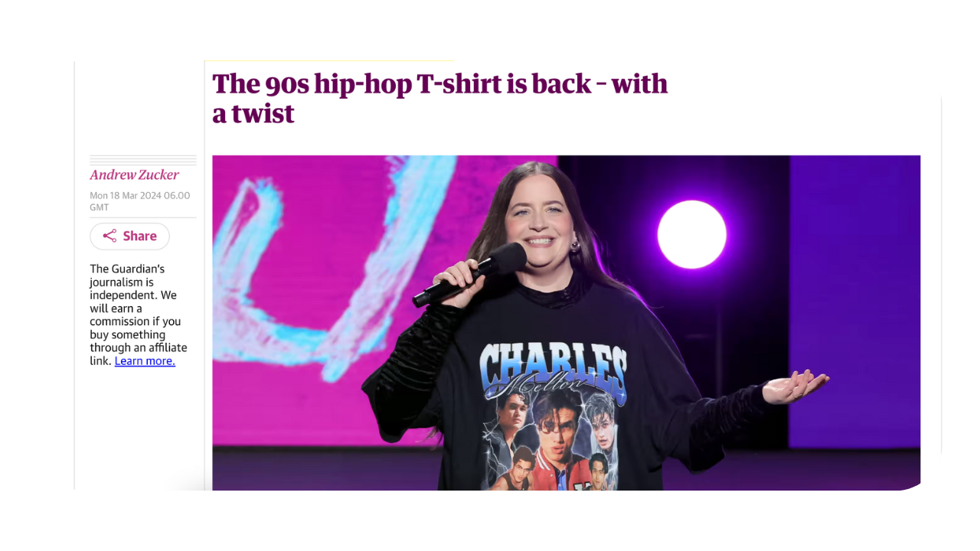This screenshot has width=980, height=551.
Task: Open the Andrew Zucker author page
Action: [135, 174]
